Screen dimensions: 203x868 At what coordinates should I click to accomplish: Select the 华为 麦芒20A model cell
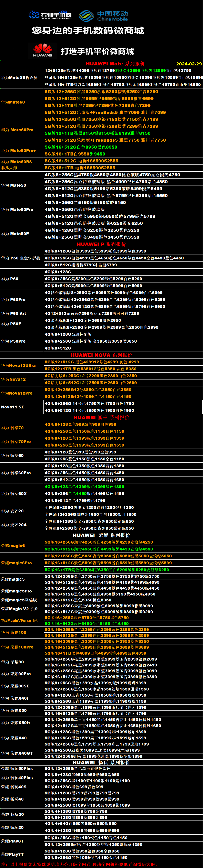[x=22, y=525]
